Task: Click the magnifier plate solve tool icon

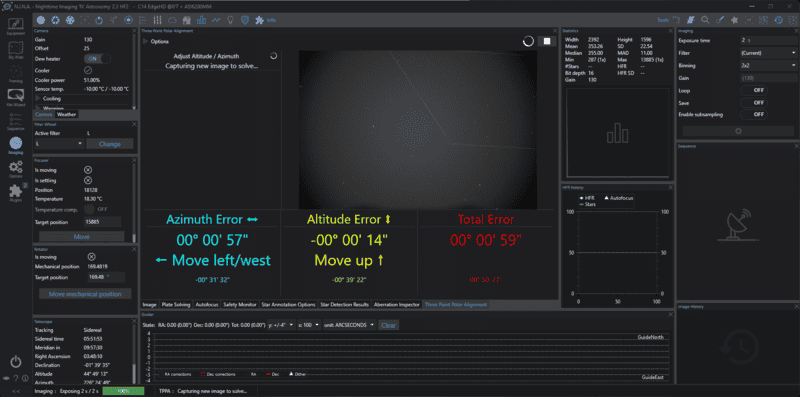Action: [x=705, y=20]
